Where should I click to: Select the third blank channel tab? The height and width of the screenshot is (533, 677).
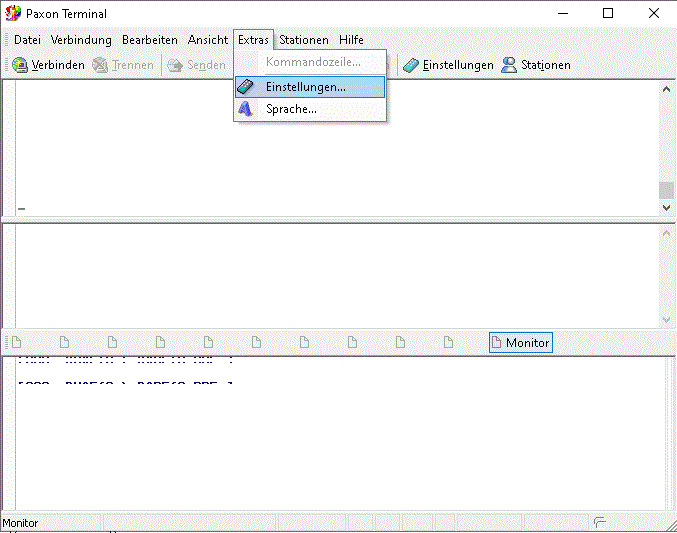pyautogui.click(x=112, y=343)
